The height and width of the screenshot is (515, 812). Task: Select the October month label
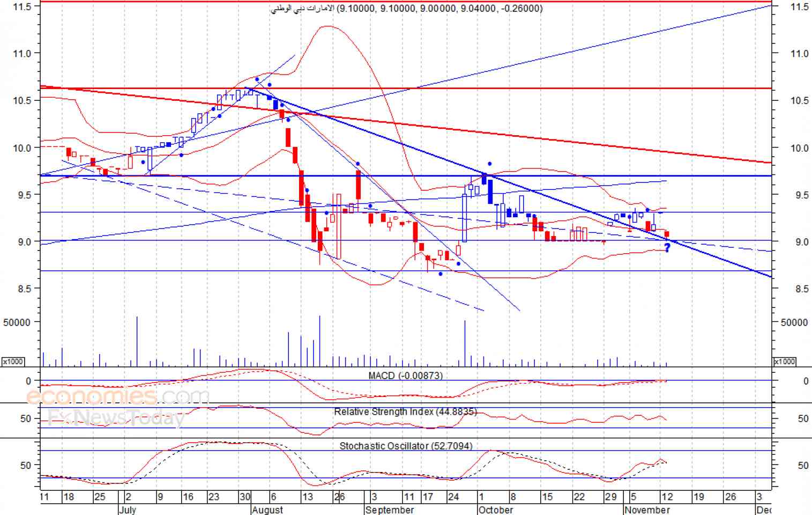click(x=496, y=510)
